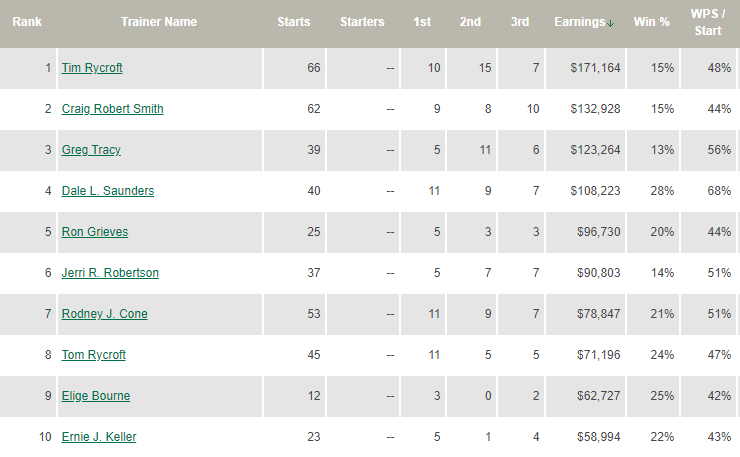Sort by 2nd place column header
Screen dimensions: 740x457
pyautogui.click(x=471, y=22)
